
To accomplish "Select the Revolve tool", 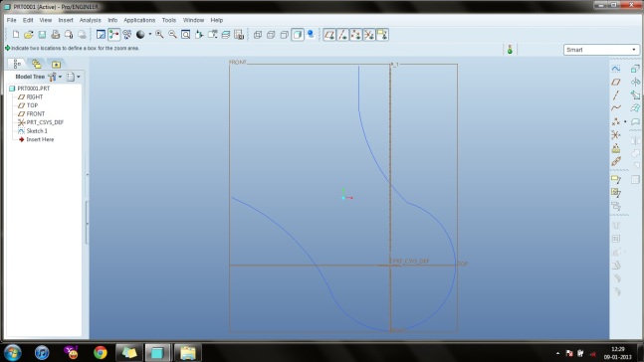I will tap(635, 83).
